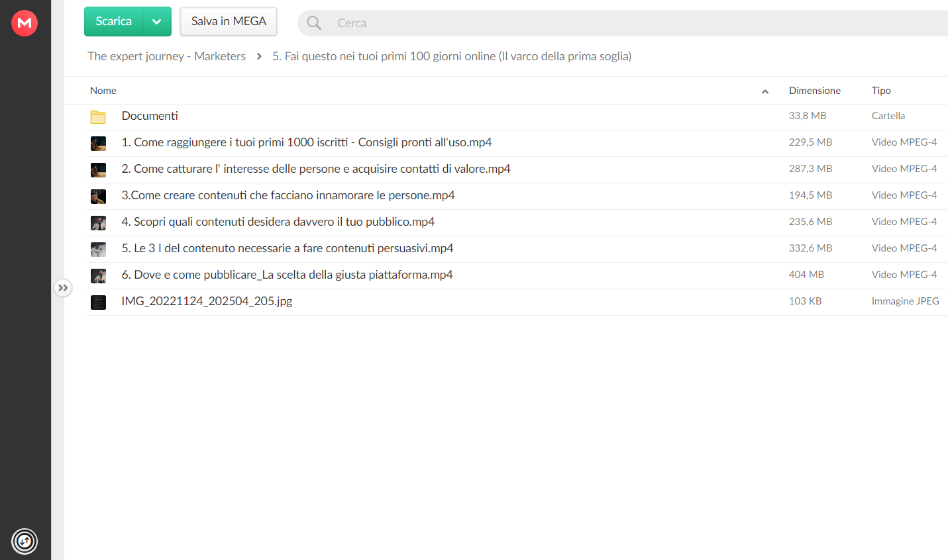Click the MEGA logo icon

click(25, 23)
